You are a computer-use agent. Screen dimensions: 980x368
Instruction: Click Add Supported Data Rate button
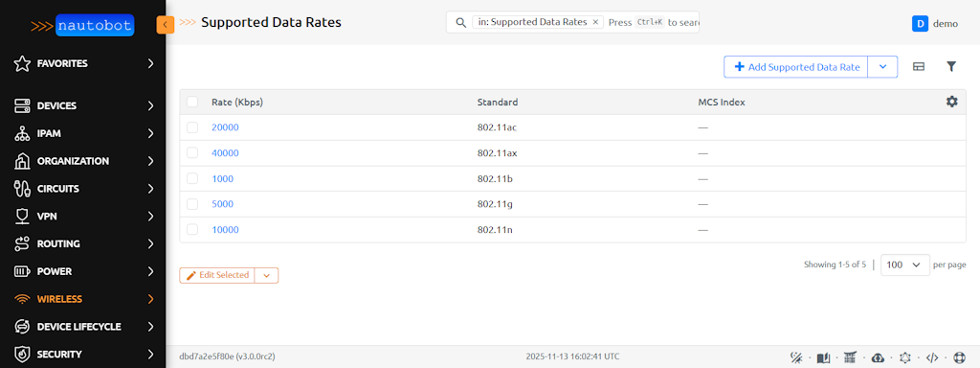[x=796, y=67]
